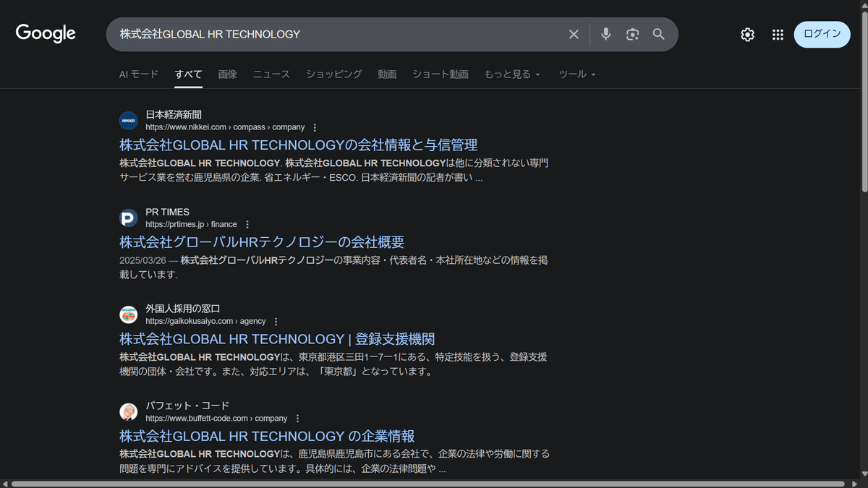Switch to ショート動画 tab
This screenshot has width=868, height=488.
(x=441, y=74)
